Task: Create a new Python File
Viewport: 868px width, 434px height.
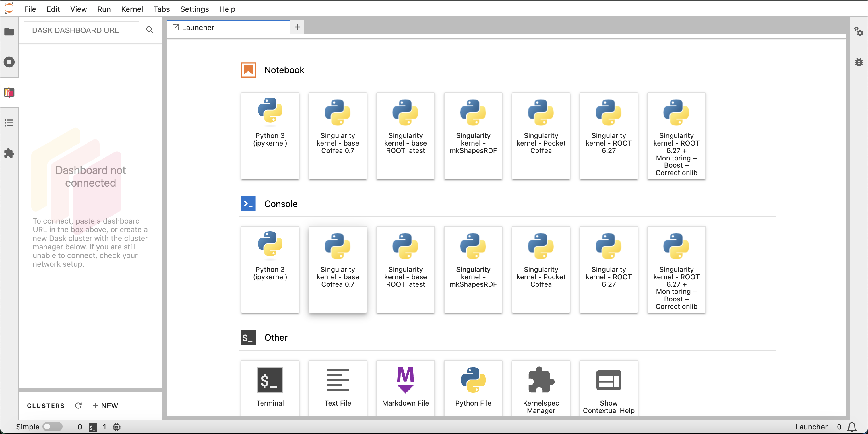Action: coord(473,388)
